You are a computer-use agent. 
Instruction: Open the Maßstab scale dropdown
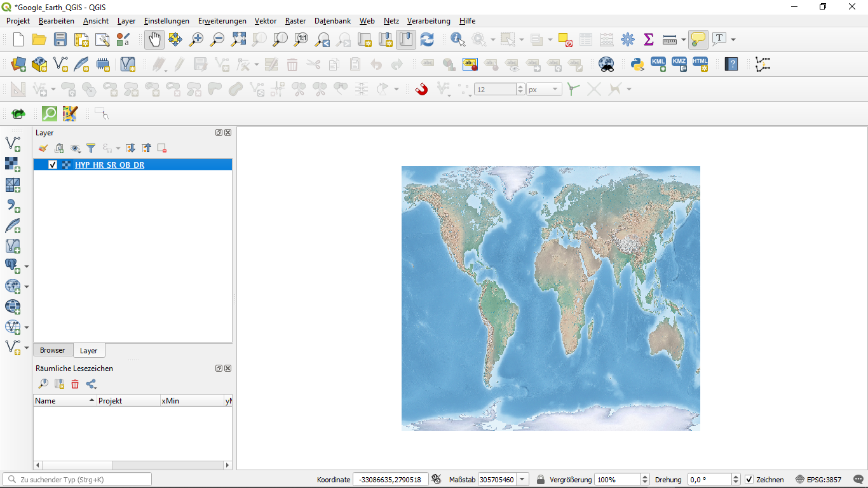coord(522,479)
